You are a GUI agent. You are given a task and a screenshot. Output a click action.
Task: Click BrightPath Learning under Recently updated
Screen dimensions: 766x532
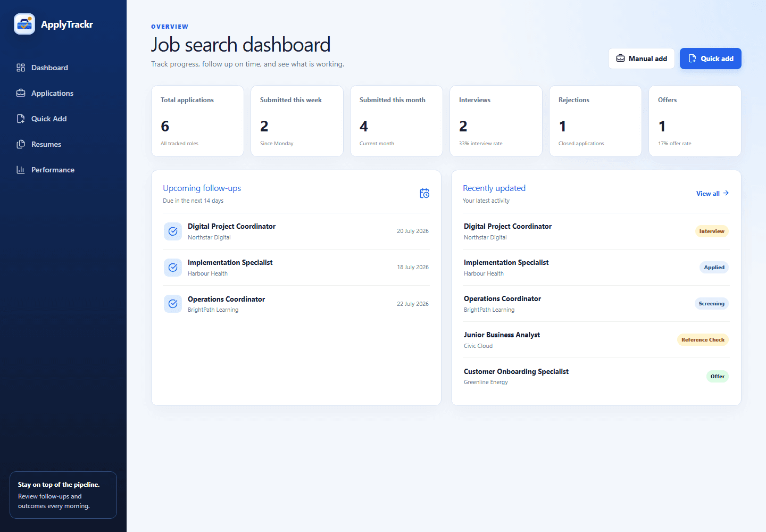[x=489, y=310]
